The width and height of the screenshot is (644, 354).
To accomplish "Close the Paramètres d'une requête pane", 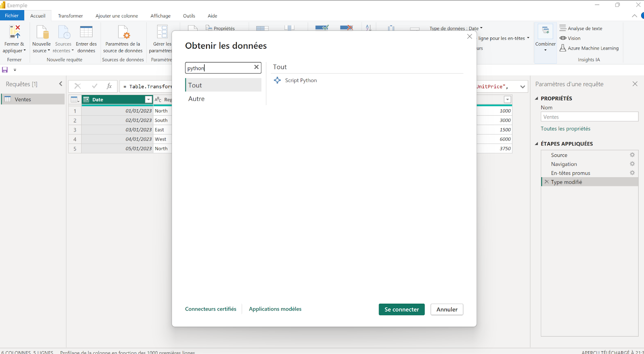I will (x=635, y=84).
